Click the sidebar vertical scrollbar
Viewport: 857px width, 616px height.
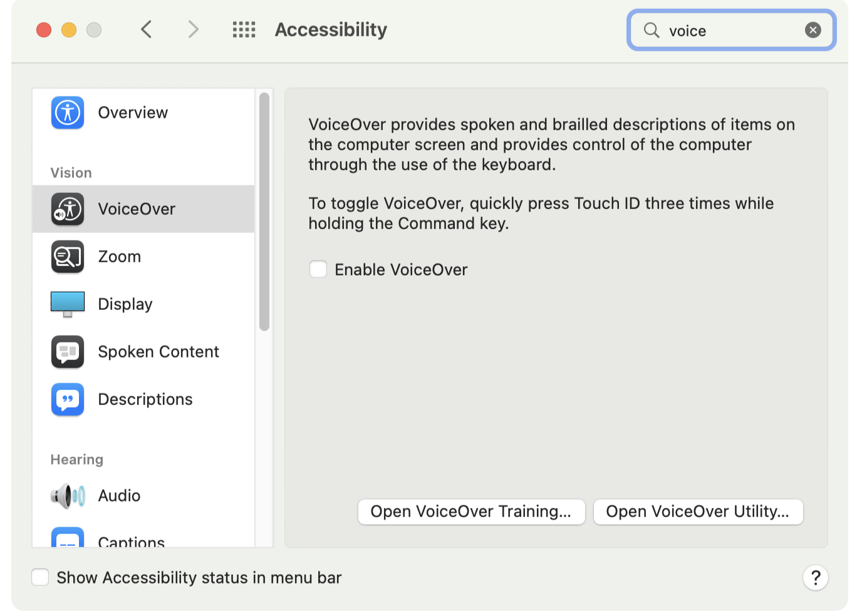[264, 212]
